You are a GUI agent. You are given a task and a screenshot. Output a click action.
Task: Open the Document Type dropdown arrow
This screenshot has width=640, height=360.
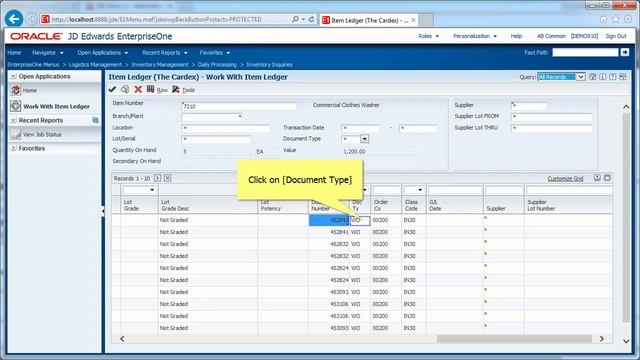tap(364, 139)
